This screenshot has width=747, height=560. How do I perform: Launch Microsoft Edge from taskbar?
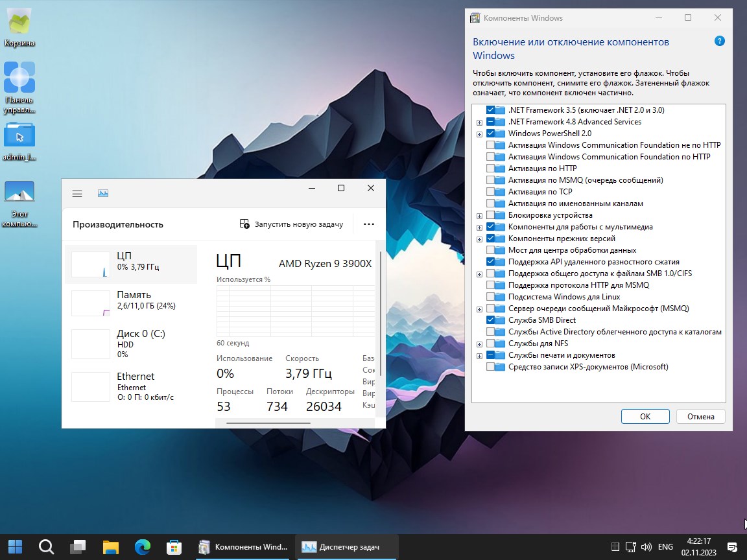tap(143, 547)
